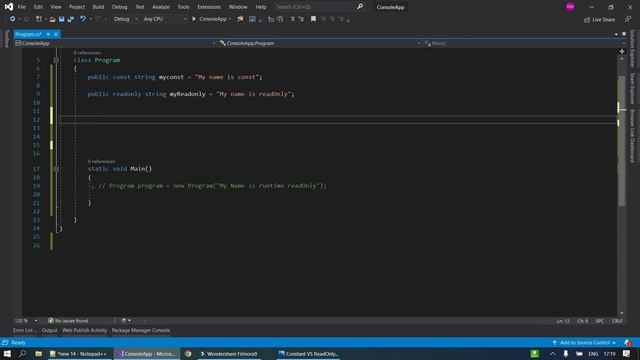
Task: Collapse the static void Main() region
Action: pyautogui.click(x=56, y=169)
